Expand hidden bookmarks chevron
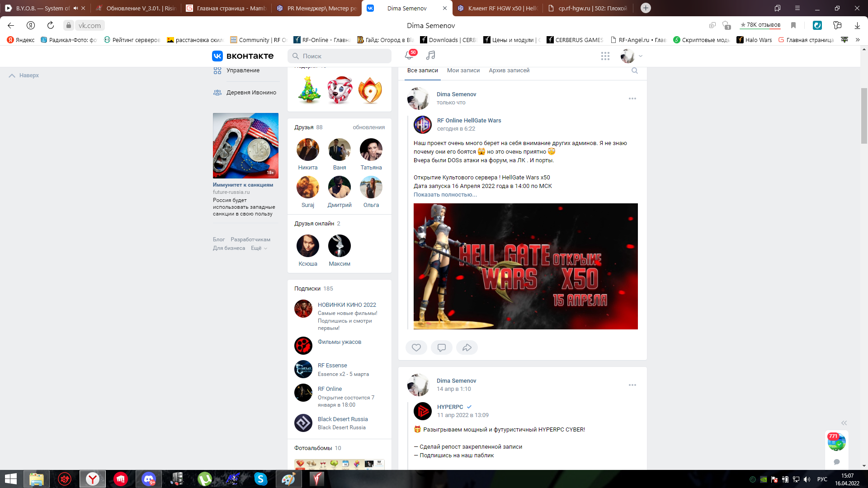 (858, 40)
